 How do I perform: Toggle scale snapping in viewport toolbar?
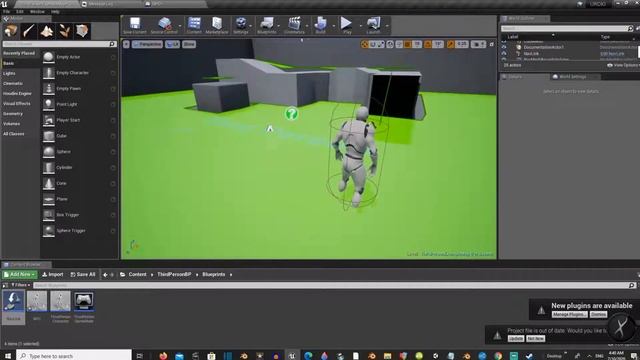tap(451, 44)
